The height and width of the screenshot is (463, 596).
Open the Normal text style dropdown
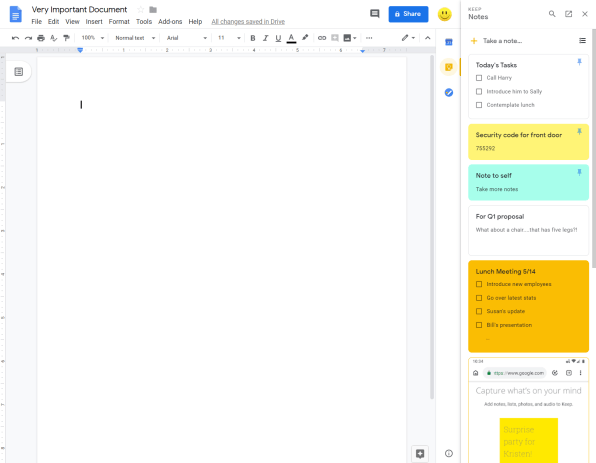click(135, 38)
